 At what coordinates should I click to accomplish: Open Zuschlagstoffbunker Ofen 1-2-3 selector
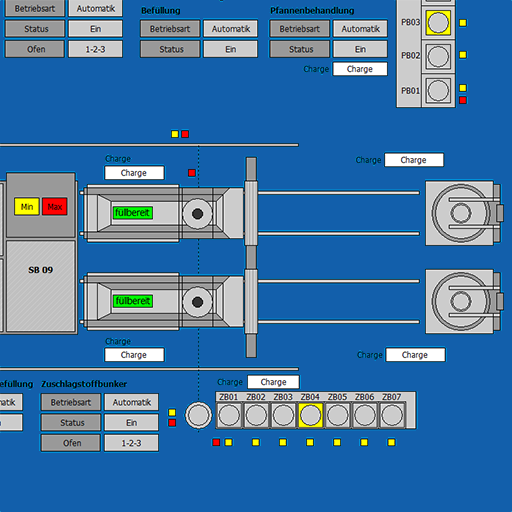[131, 443]
